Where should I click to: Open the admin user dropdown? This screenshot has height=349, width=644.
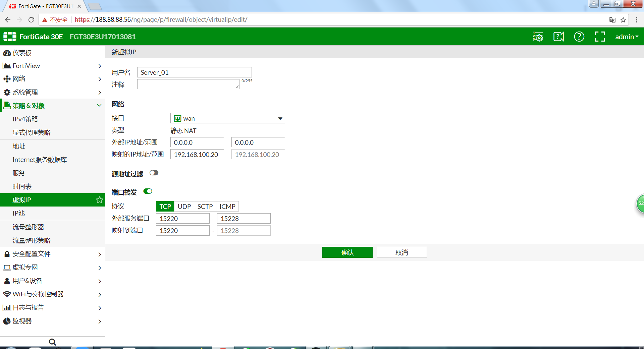[627, 37]
